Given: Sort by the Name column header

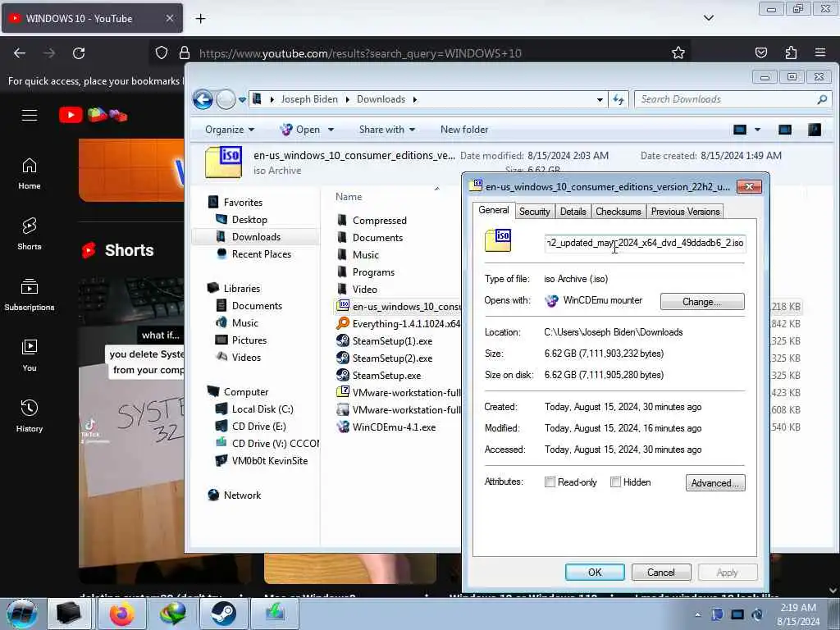Looking at the screenshot, I should point(349,197).
